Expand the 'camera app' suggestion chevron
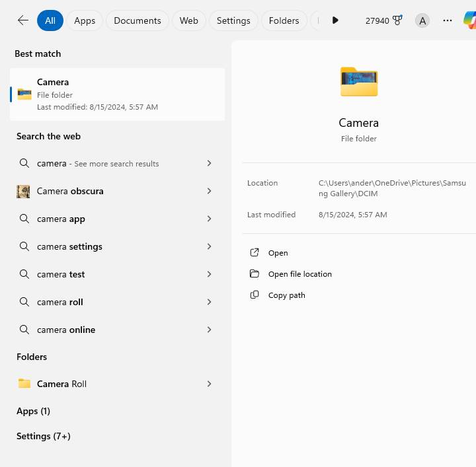The image size is (476, 467). pos(209,219)
